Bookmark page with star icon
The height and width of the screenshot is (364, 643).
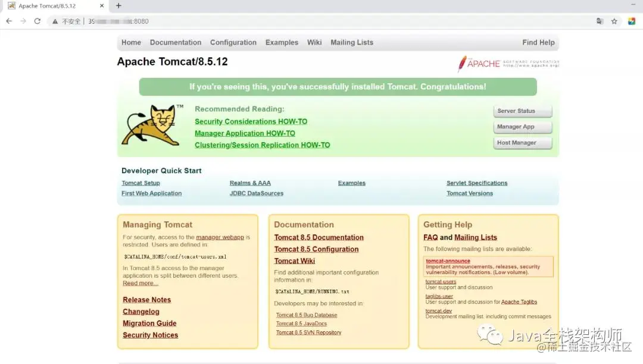pyautogui.click(x=614, y=21)
